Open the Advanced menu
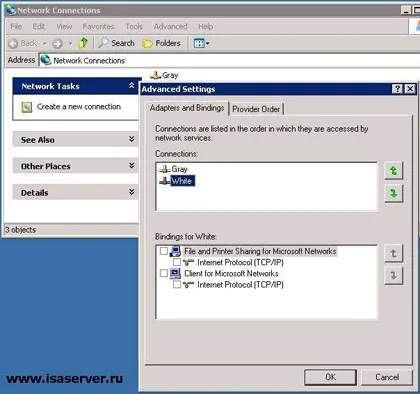 point(171,26)
